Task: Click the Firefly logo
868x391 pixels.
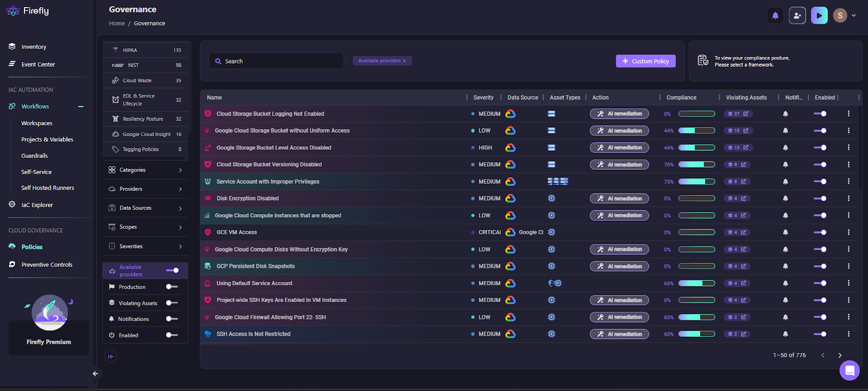Action: tap(28, 11)
